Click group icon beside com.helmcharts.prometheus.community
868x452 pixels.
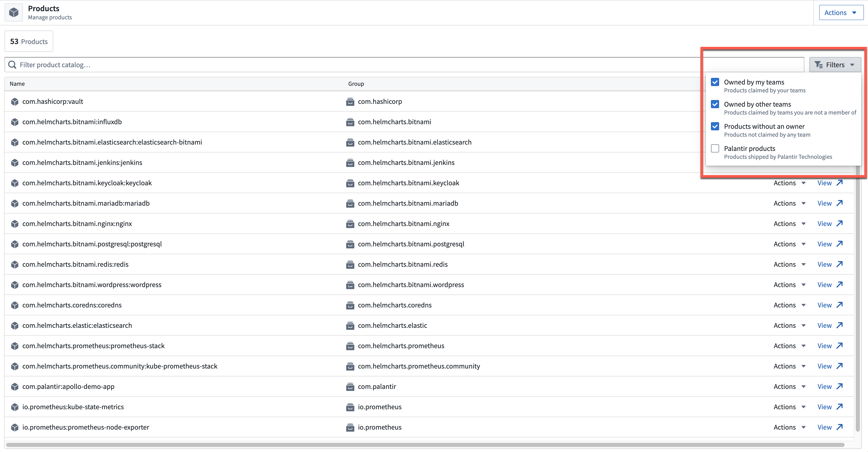[x=350, y=366]
